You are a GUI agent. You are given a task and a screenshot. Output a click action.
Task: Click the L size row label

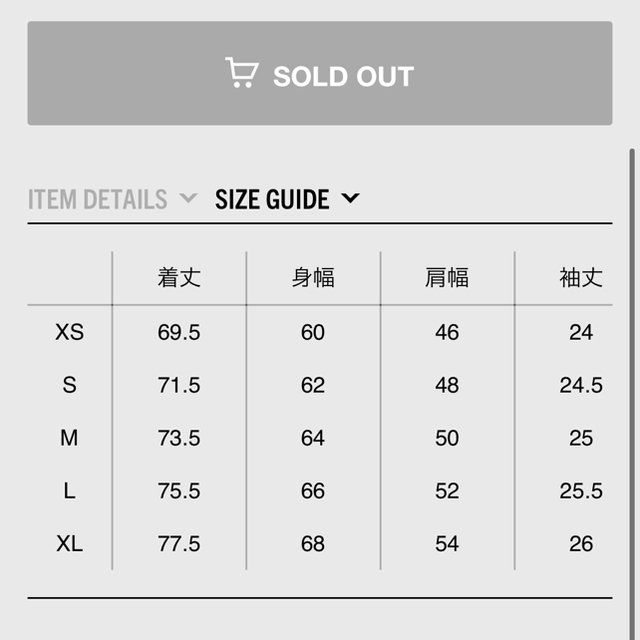(69, 491)
